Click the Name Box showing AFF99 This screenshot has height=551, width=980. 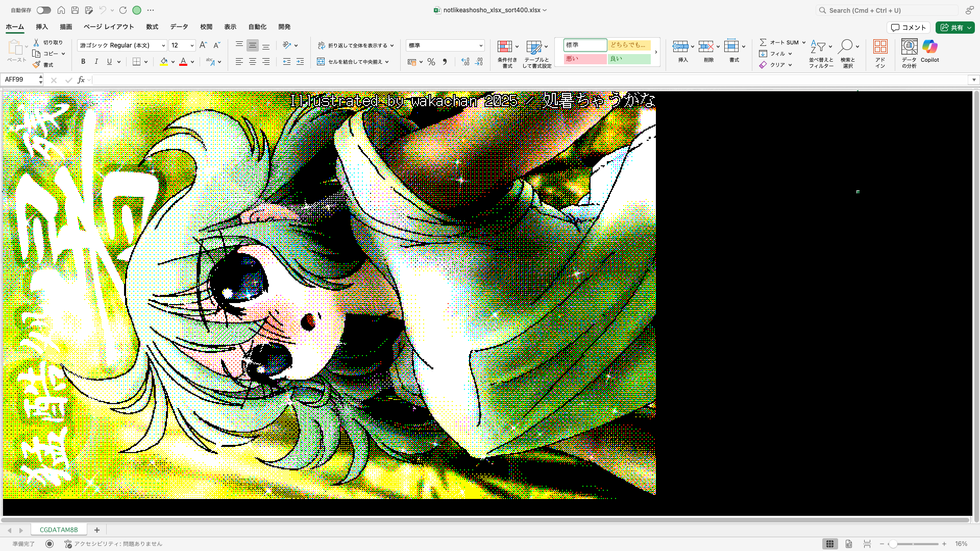coord(20,80)
